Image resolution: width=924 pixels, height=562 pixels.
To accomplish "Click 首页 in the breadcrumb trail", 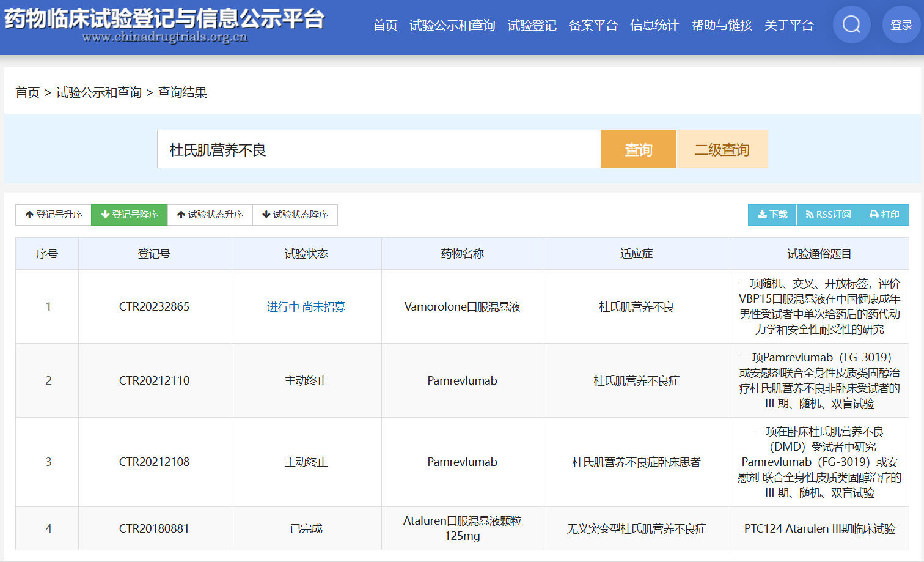I will 28,92.
